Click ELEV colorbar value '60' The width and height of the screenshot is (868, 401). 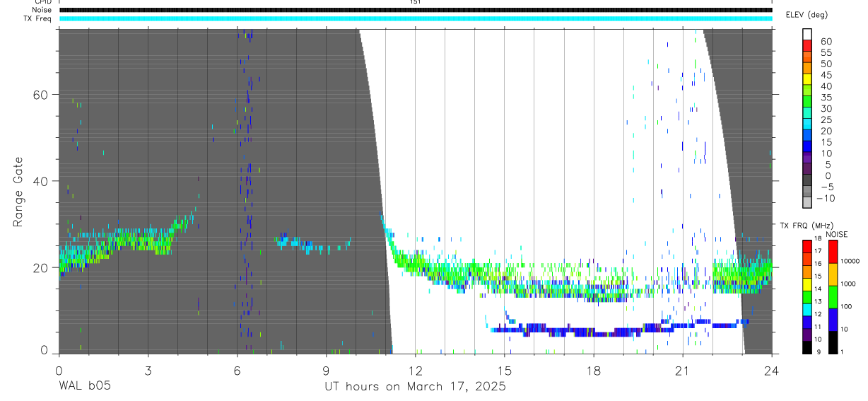tap(826, 41)
